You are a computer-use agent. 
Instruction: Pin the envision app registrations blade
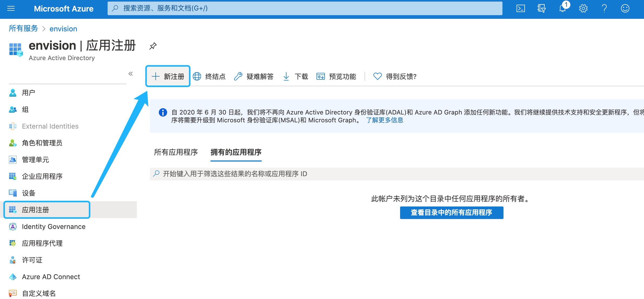point(153,46)
